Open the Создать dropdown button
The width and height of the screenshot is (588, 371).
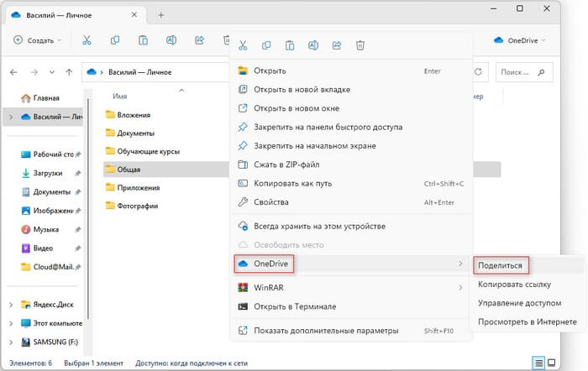tap(37, 40)
